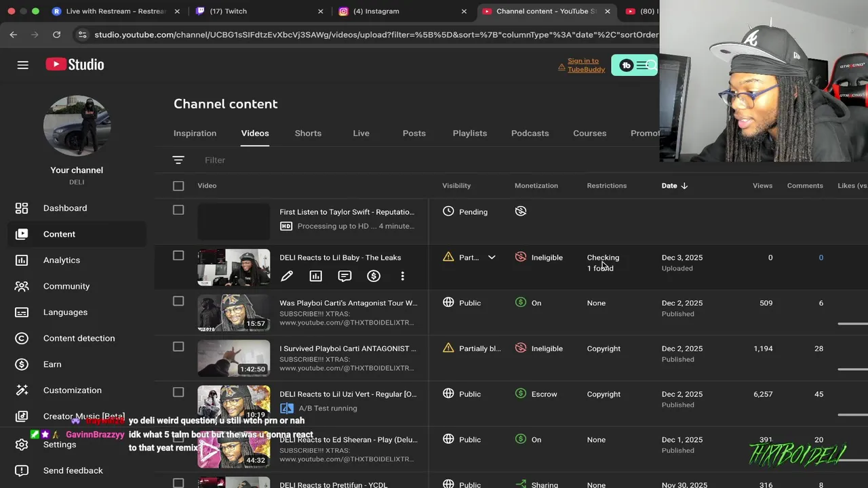Open the 1:42:50 video thumbnail
The image size is (868, 488).
(x=233, y=359)
